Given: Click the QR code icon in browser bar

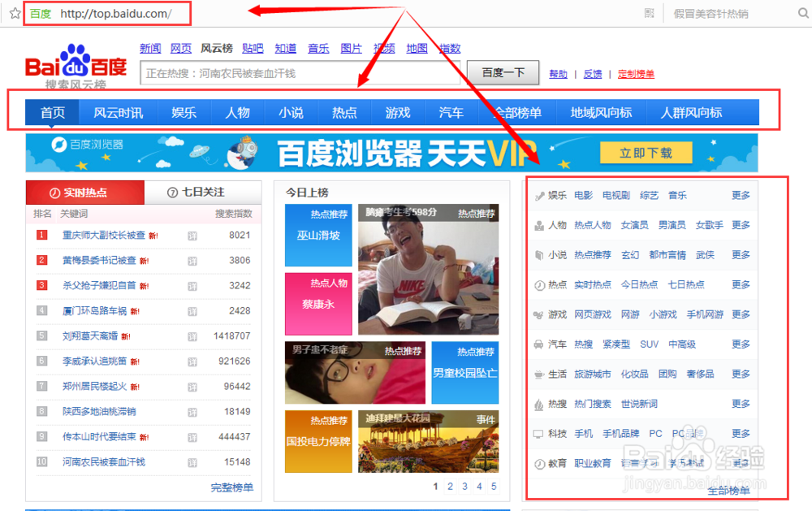Looking at the screenshot, I should 649,14.
